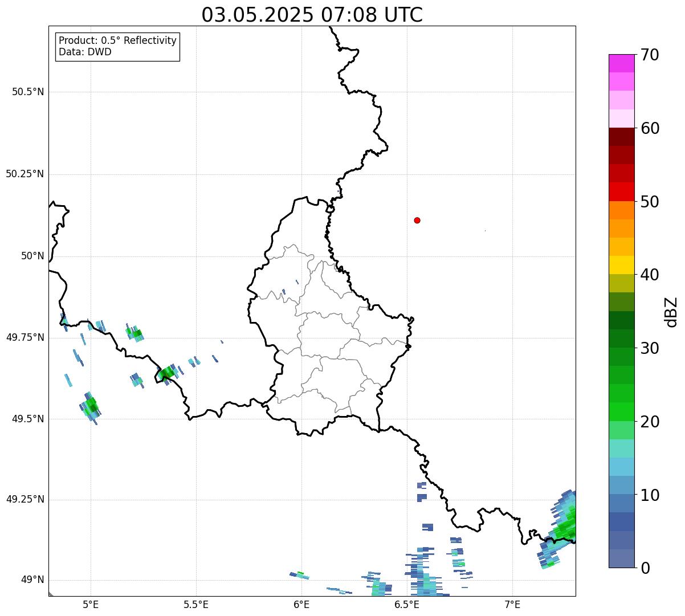Click the Product: 0.5° Reflectivity label

(x=117, y=41)
